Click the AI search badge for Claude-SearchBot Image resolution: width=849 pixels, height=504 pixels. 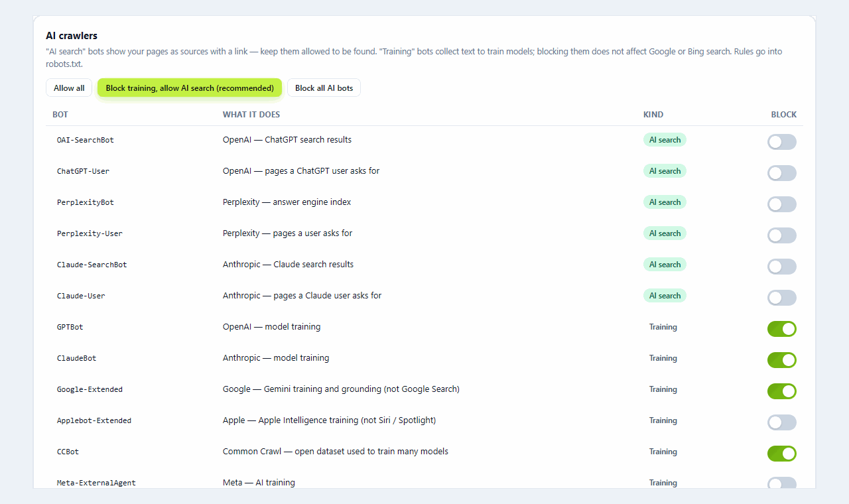point(665,265)
